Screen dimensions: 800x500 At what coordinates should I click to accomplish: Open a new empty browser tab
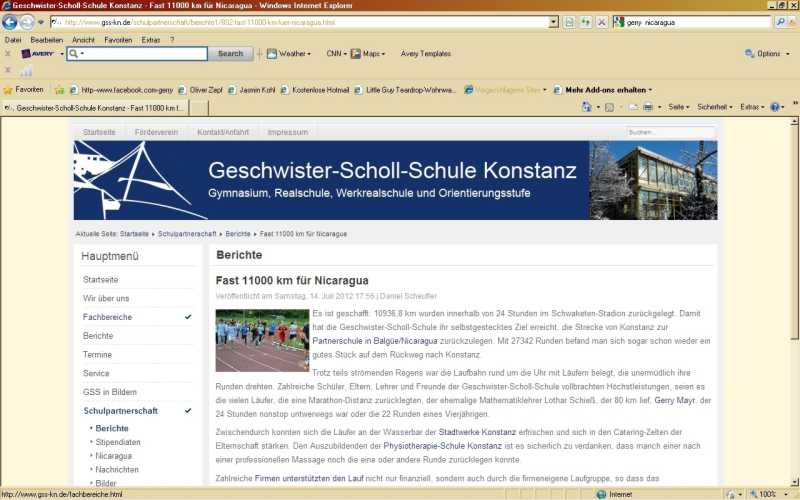click(x=198, y=108)
